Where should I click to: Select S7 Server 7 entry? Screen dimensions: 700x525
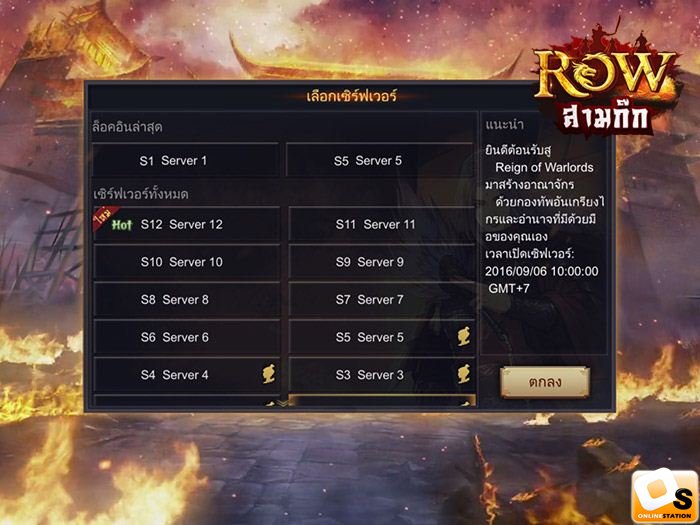382,300
